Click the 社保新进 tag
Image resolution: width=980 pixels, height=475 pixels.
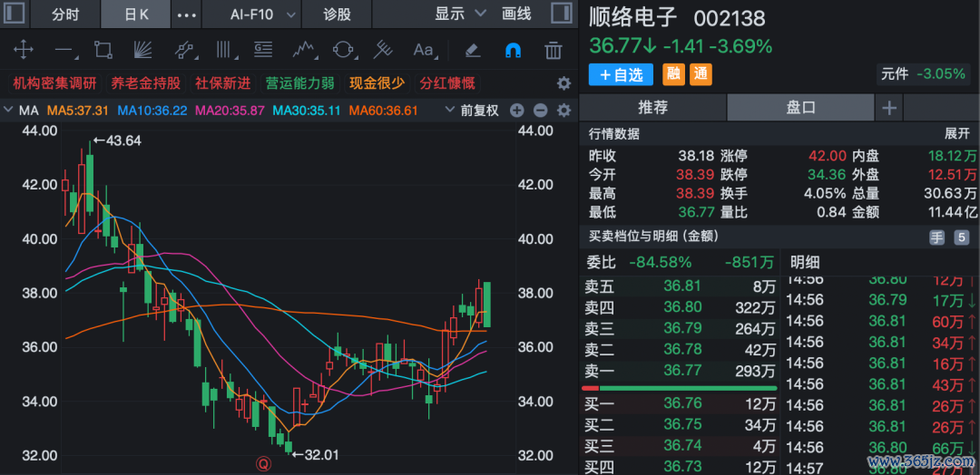[223, 83]
